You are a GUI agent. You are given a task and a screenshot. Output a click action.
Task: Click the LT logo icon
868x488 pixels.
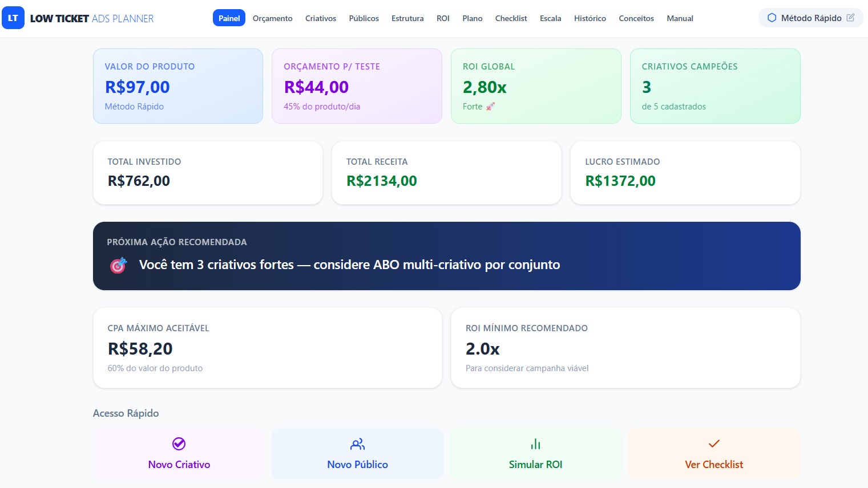(x=13, y=18)
